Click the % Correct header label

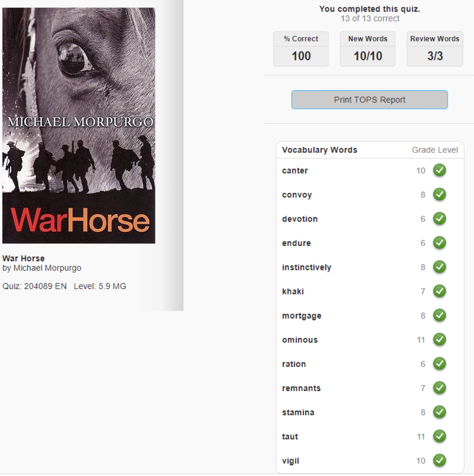301,39
